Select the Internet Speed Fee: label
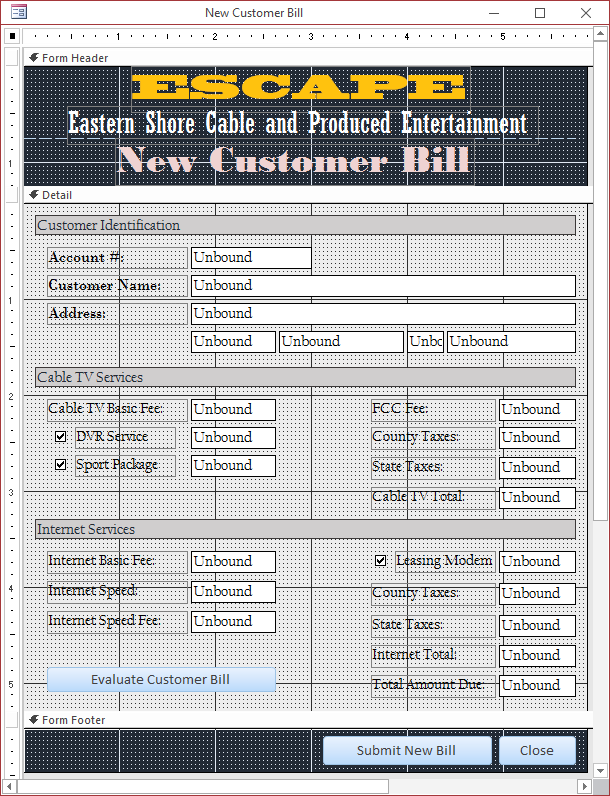This screenshot has height=796, width=610. coord(117,622)
